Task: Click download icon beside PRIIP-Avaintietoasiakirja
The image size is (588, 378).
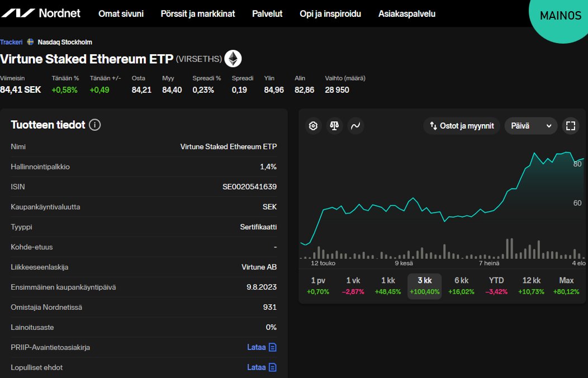Action: 272,347
